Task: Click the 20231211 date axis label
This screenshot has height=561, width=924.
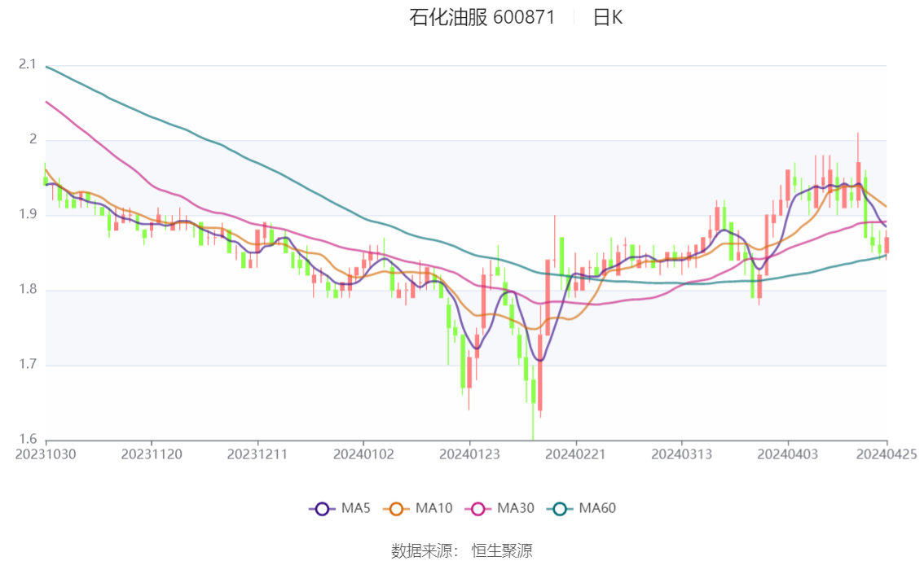Action: click(x=257, y=454)
